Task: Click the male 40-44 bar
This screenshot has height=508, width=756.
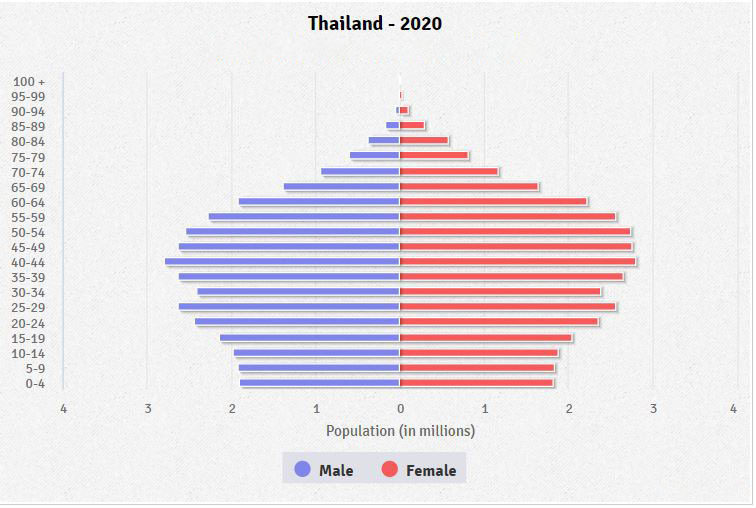Action: pyautogui.click(x=282, y=262)
